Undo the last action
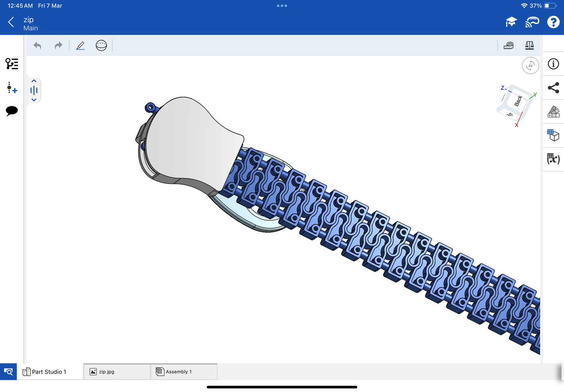 (37, 46)
